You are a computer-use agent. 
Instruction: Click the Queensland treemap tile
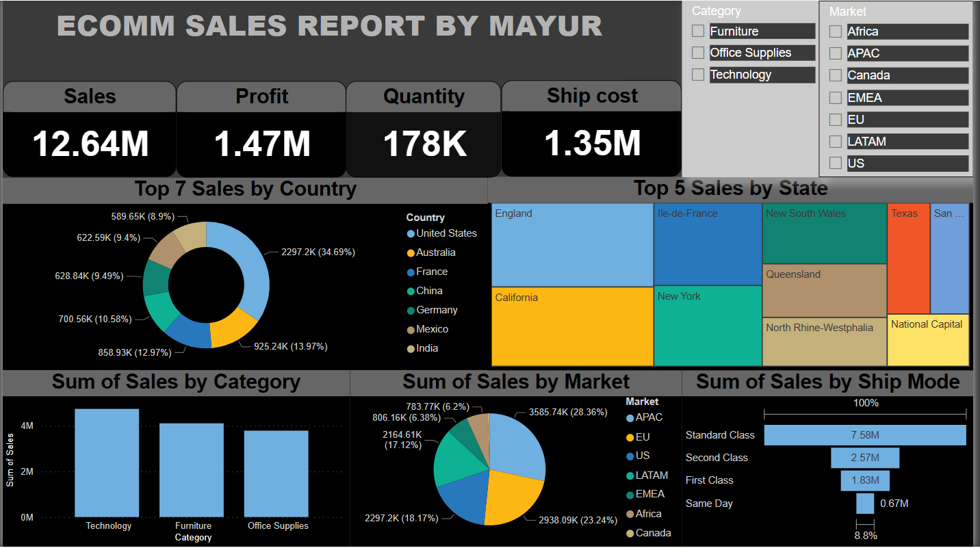click(824, 291)
